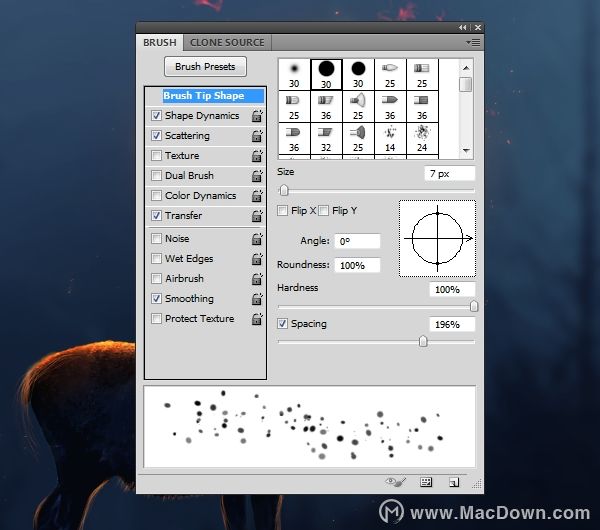Click brush tip list scroll-up arrow
This screenshot has width=600, height=530.
(466, 68)
